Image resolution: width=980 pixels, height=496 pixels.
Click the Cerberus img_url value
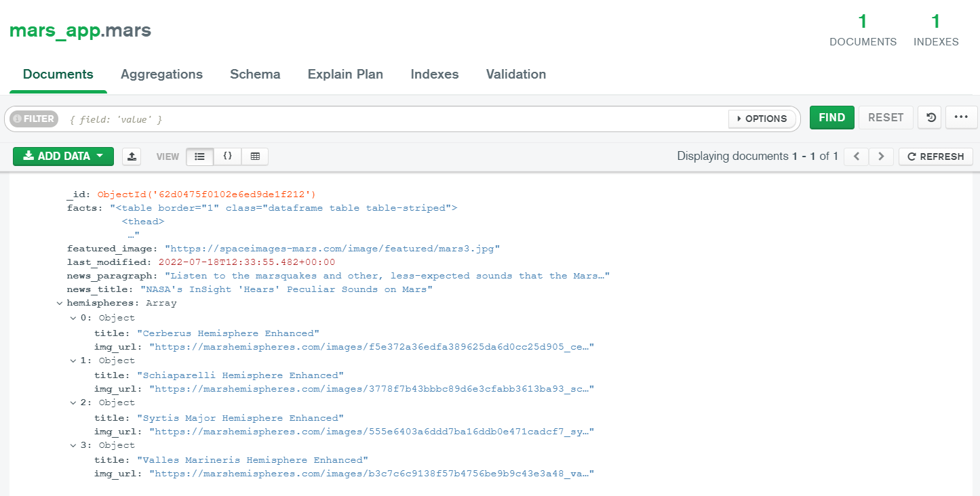(372, 347)
